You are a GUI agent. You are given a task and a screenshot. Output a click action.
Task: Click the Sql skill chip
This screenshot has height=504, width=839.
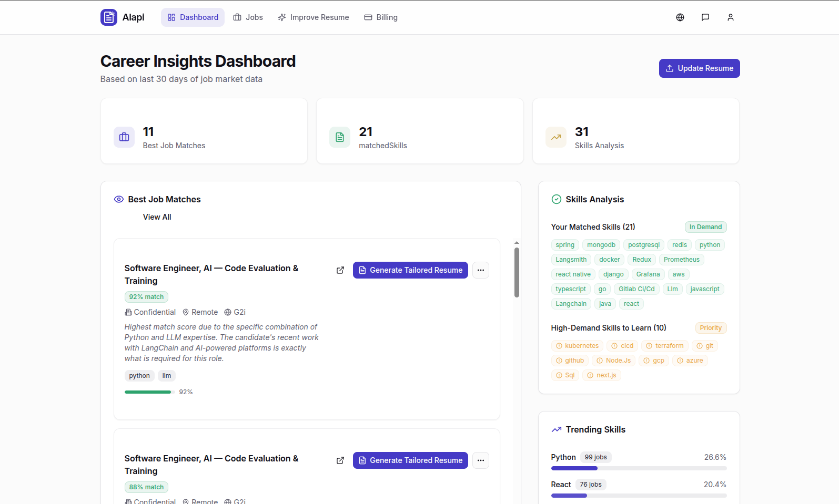pos(565,375)
